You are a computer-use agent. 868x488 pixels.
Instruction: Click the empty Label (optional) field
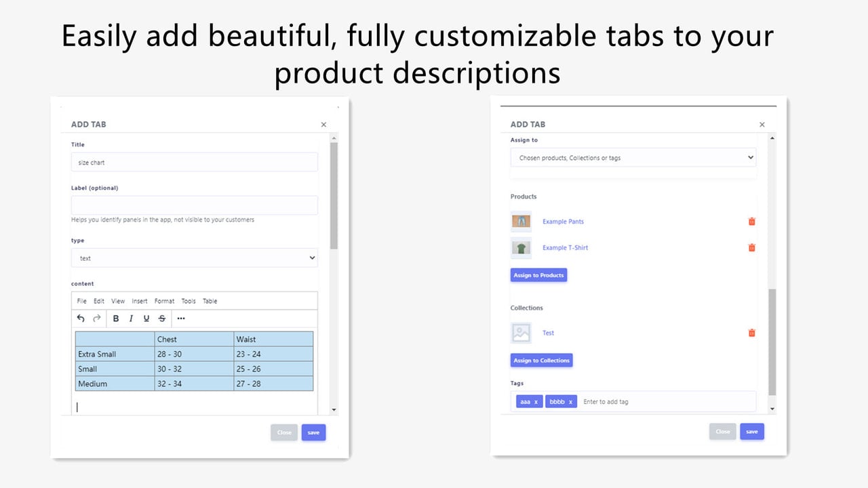click(x=195, y=205)
